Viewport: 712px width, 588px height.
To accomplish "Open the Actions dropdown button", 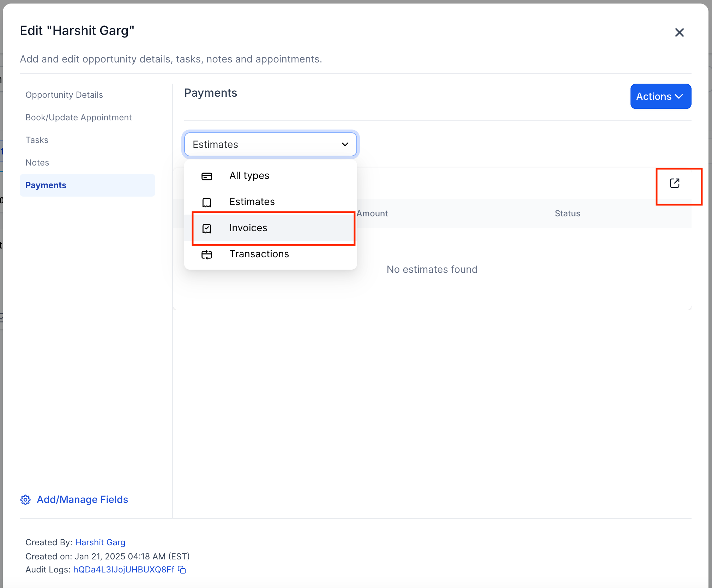I will click(660, 96).
